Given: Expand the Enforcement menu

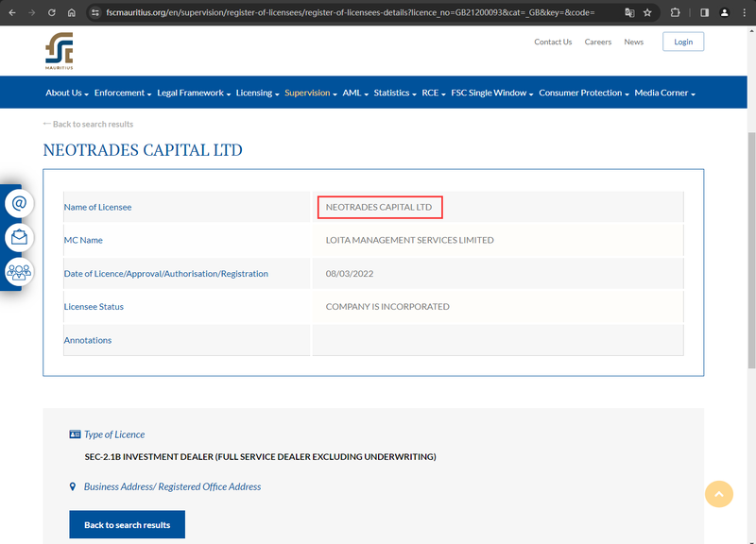Looking at the screenshot, I should [123, 93].
